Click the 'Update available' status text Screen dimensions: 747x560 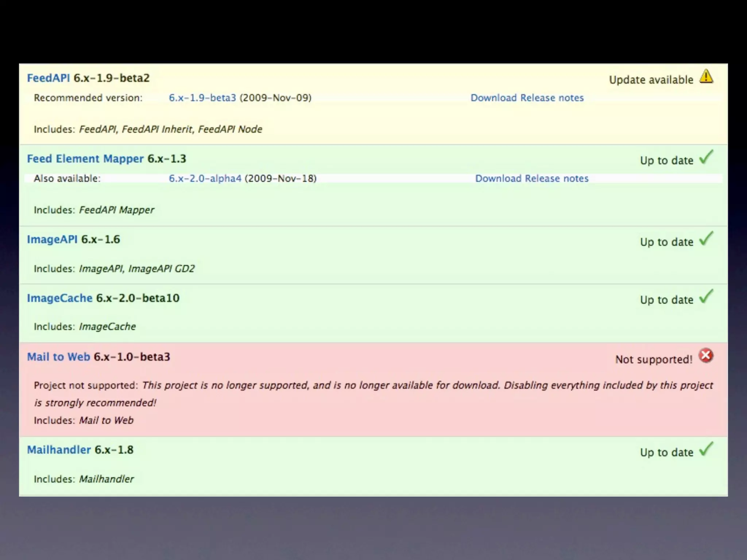[651, 80]
